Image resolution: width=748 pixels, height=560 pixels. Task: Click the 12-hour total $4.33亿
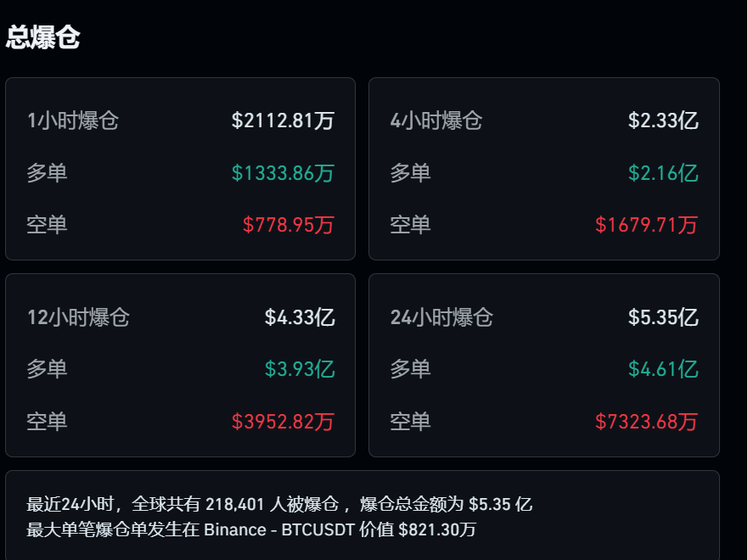[x=300, y=317]
